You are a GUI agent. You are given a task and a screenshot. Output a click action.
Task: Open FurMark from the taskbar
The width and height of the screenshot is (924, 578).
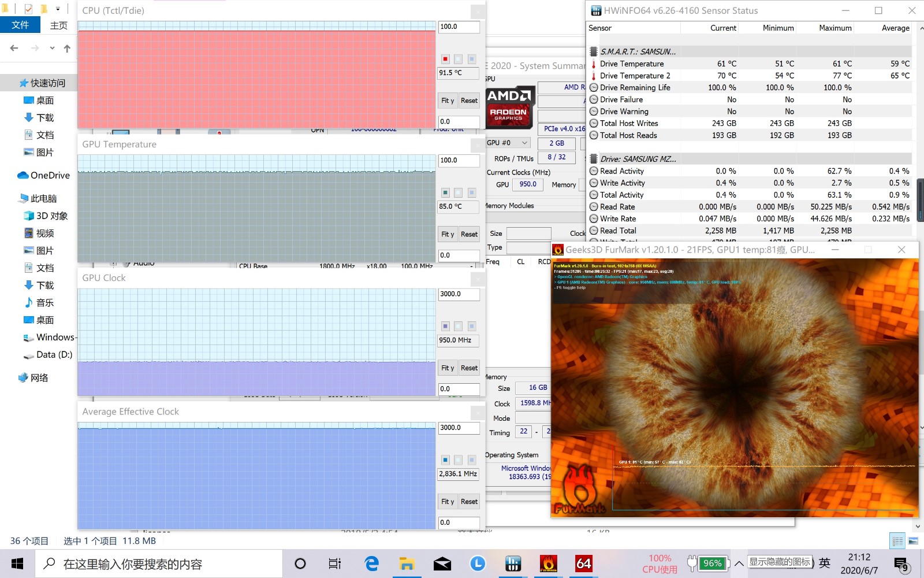tap(548, 564)
